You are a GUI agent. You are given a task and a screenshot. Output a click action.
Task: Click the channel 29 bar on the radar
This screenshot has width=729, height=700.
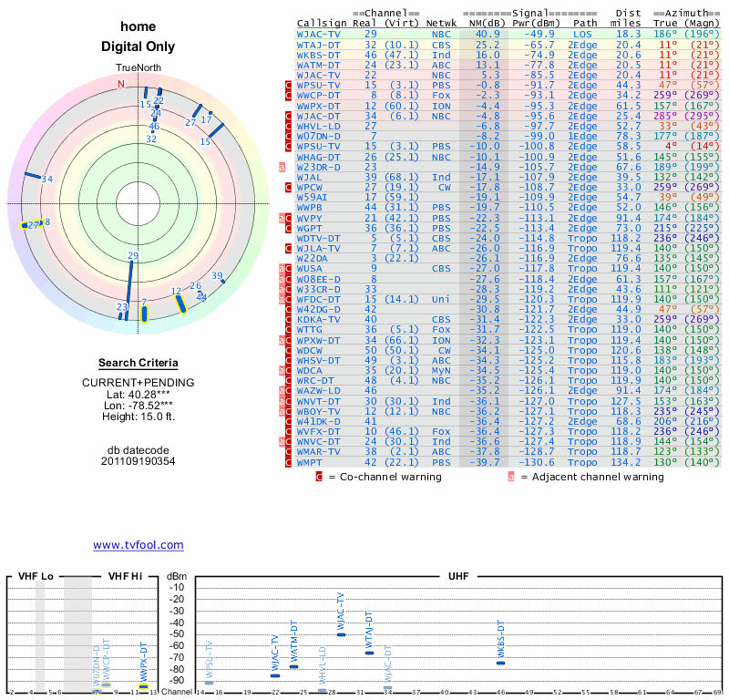(x=130, y=283)
